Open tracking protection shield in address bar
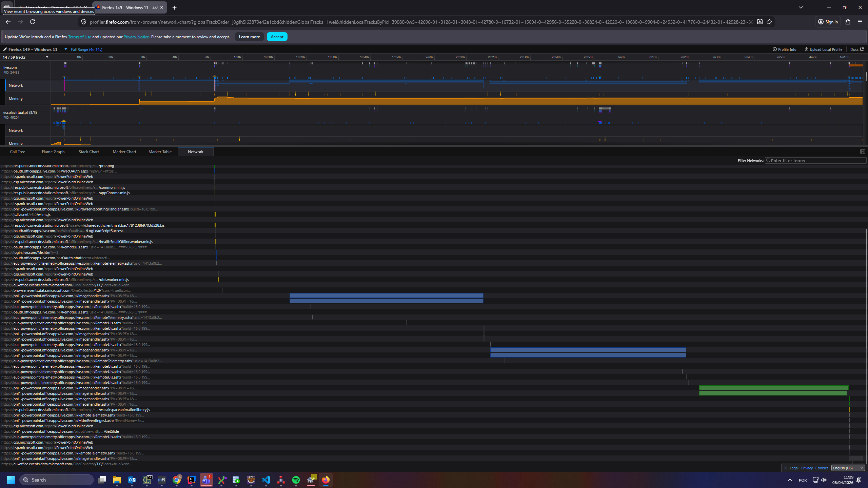Viewport: 868px width, 488px height. pos(83,22)
